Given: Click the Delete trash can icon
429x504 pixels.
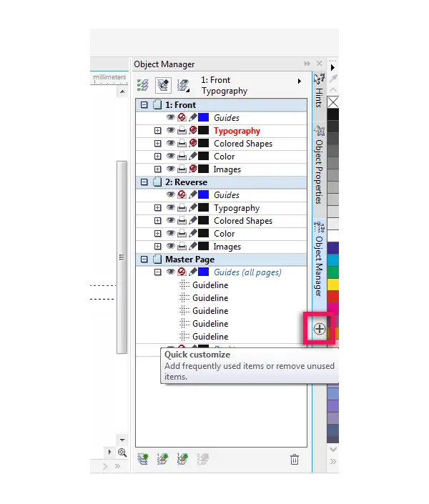Looking at the screenshot, I should (x=295, y=460).
